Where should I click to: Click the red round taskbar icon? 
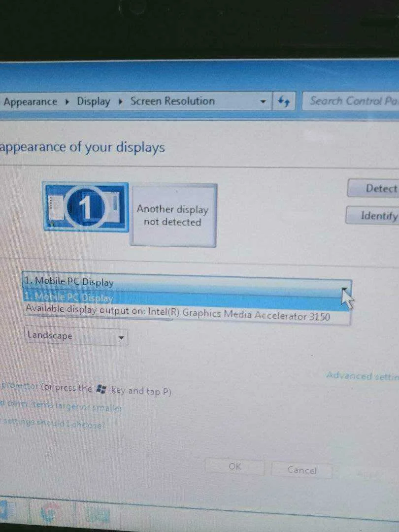click(x=50, y=512)
